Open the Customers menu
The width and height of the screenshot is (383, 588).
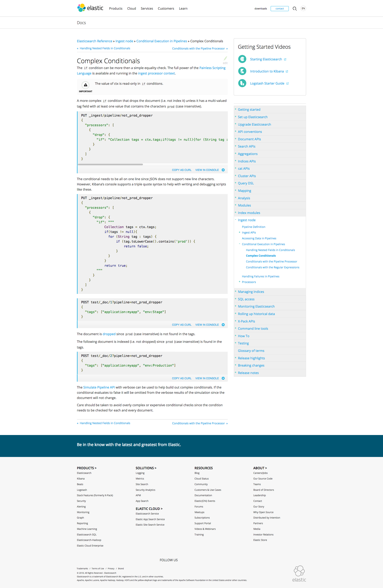166,9
